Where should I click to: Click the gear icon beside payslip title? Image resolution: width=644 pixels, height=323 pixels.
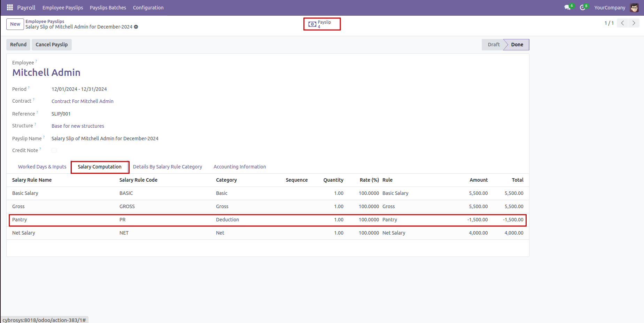[x=136, y=27]
